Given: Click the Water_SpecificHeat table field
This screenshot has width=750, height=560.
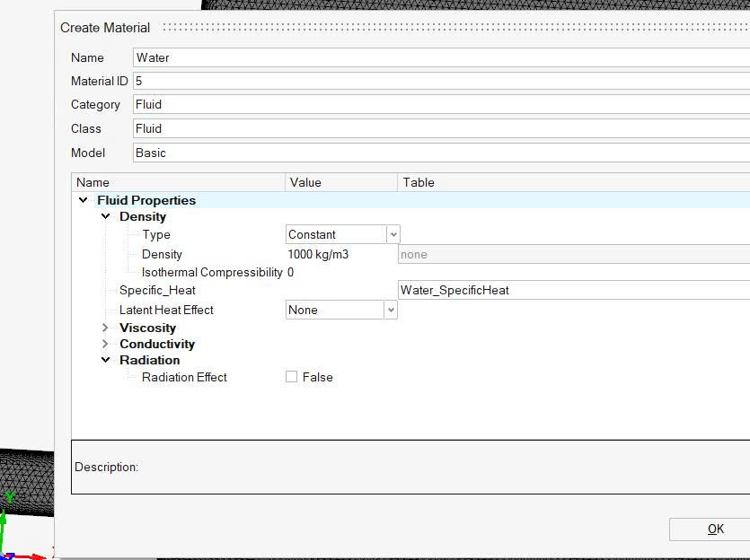Looking at the screenshot, I should (573, 290).
